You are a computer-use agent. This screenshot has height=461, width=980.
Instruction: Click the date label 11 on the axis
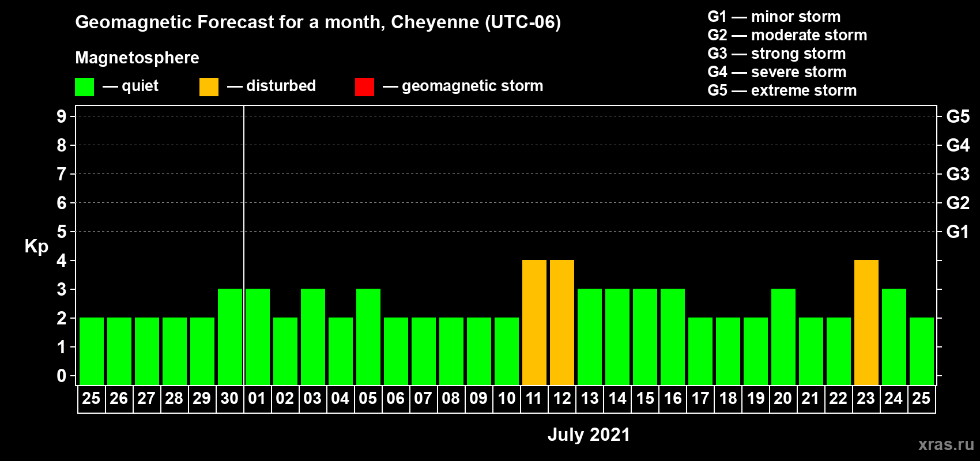534,399
